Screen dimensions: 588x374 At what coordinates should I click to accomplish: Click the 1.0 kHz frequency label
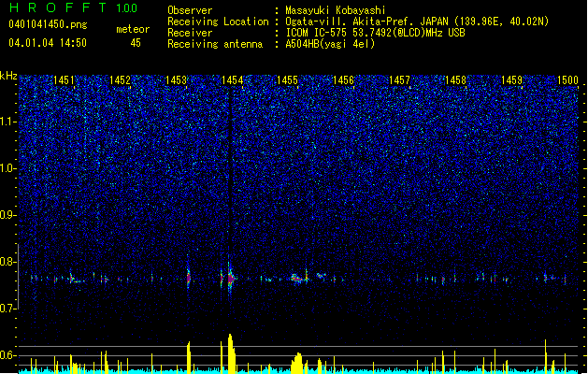[x=8, y=168]
